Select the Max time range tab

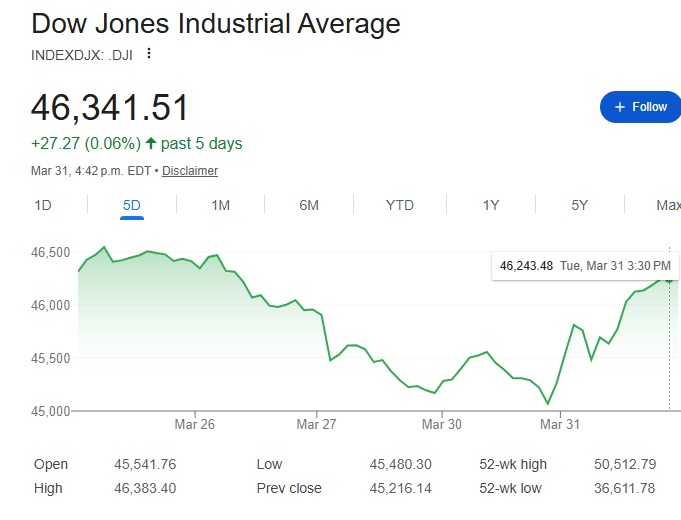668,205
